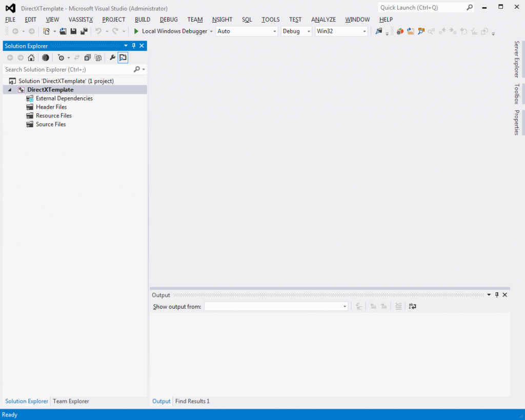Click the Undo arrow icon
Image resolution: width=525 pixels, height=420 pixels.
click(x=98, y=31)
